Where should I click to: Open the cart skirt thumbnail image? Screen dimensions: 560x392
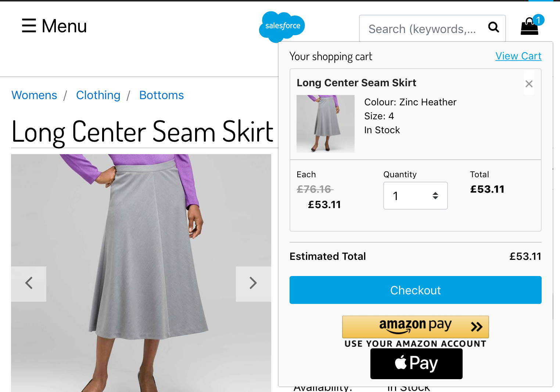coord(326,124)
